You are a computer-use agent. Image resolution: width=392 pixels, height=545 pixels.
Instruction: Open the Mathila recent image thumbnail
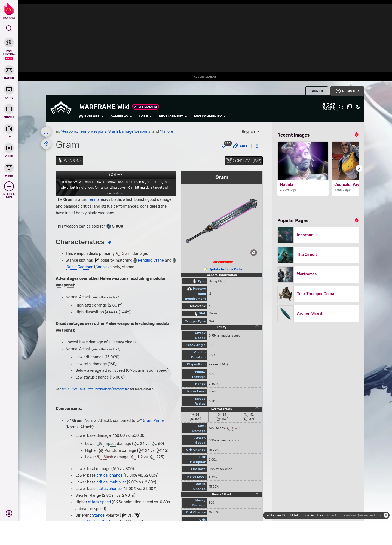[303, 161]
